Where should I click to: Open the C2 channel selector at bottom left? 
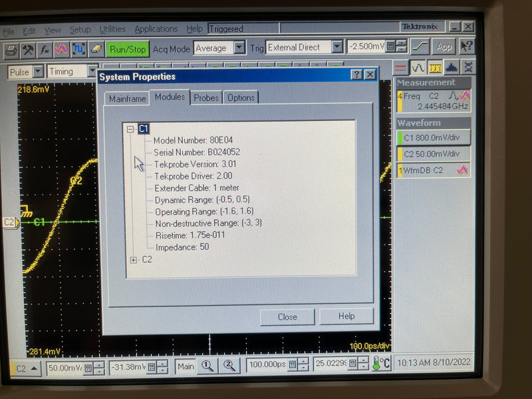(x=27, y=369)
